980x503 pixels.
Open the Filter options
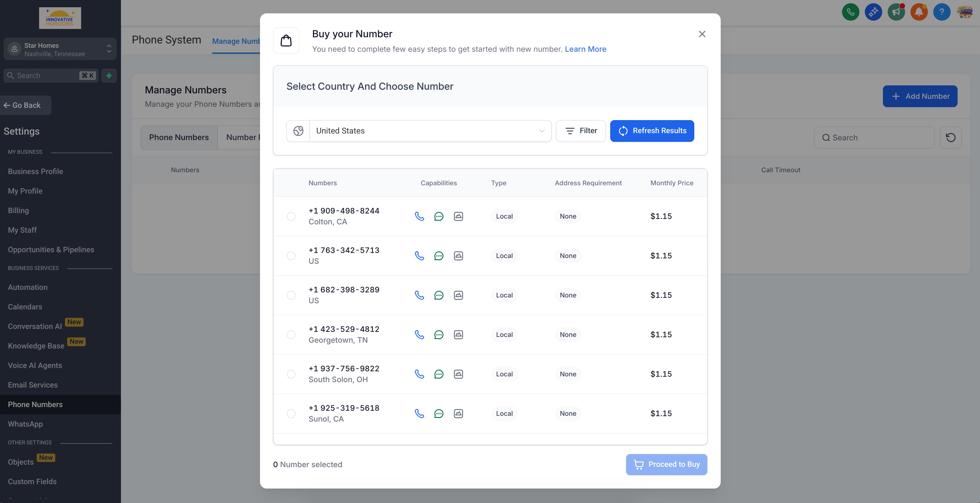[581, 131]
